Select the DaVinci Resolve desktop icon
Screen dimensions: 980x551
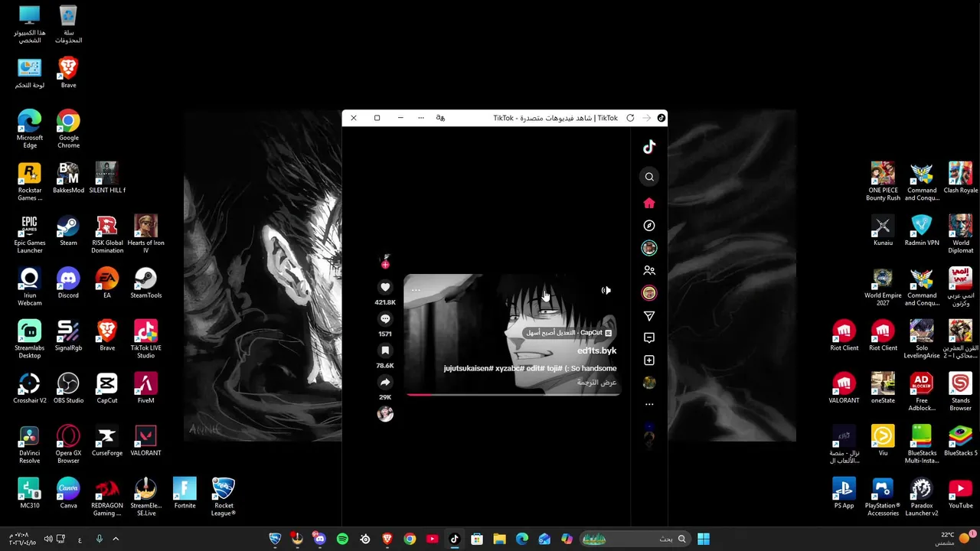tap(29, 445)
